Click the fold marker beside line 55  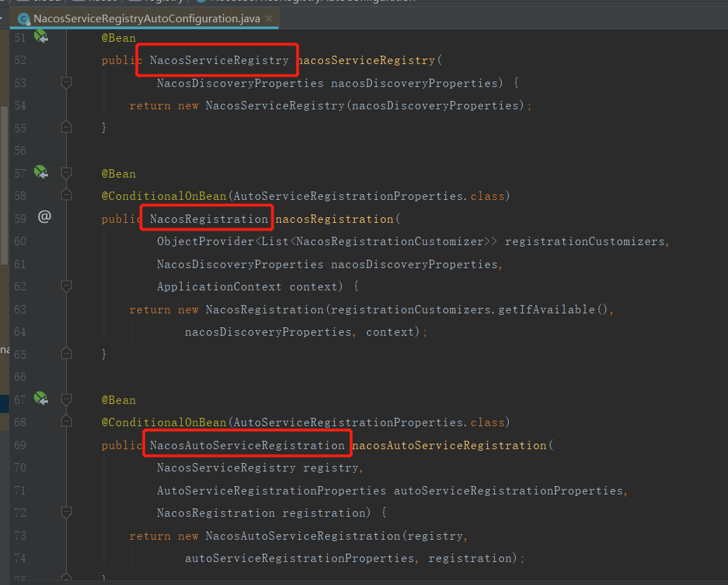pyautogui.click(x=66, y=127)
